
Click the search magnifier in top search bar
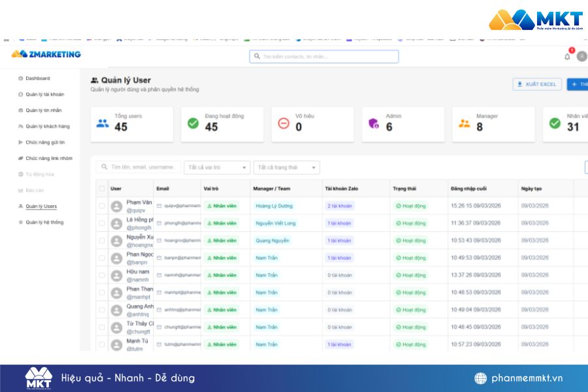point(257,56)
